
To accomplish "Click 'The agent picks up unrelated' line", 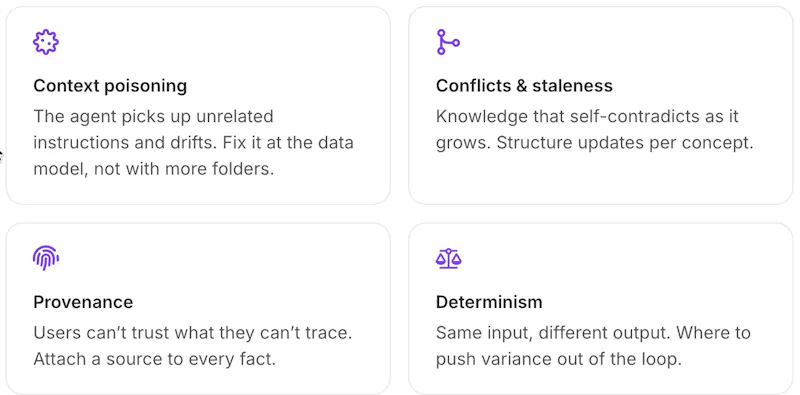I will point(154,116).
